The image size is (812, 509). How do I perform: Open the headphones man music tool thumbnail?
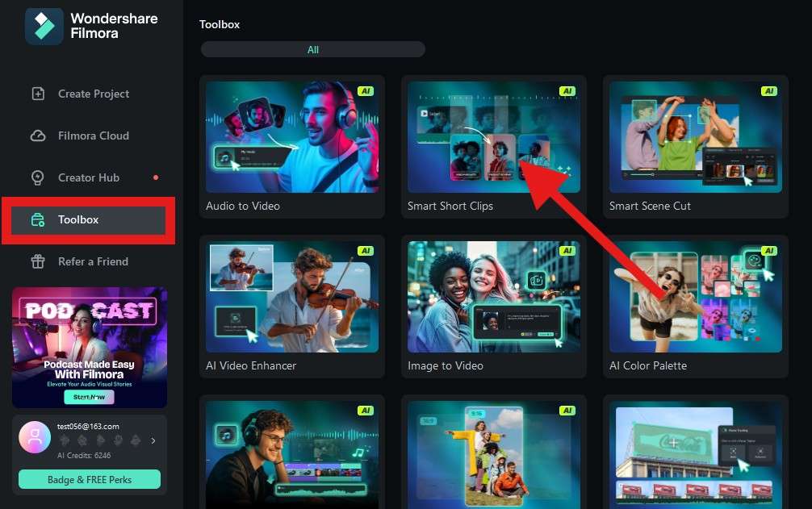[x=292, y=455]
